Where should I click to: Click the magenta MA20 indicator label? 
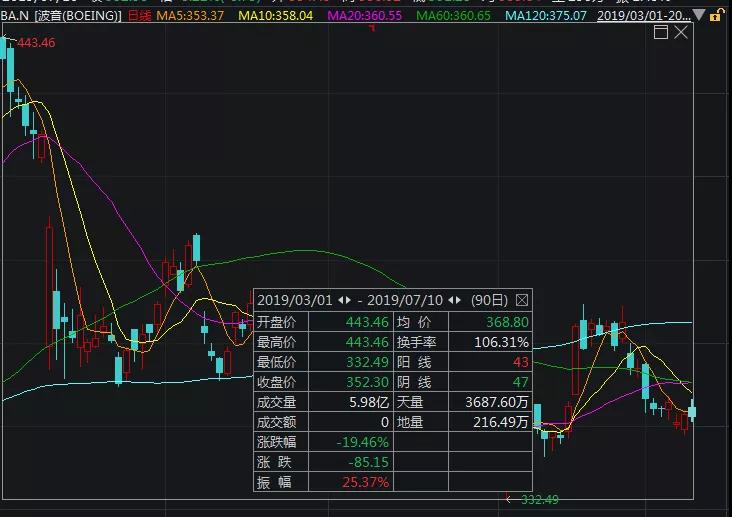click(364, 15)
